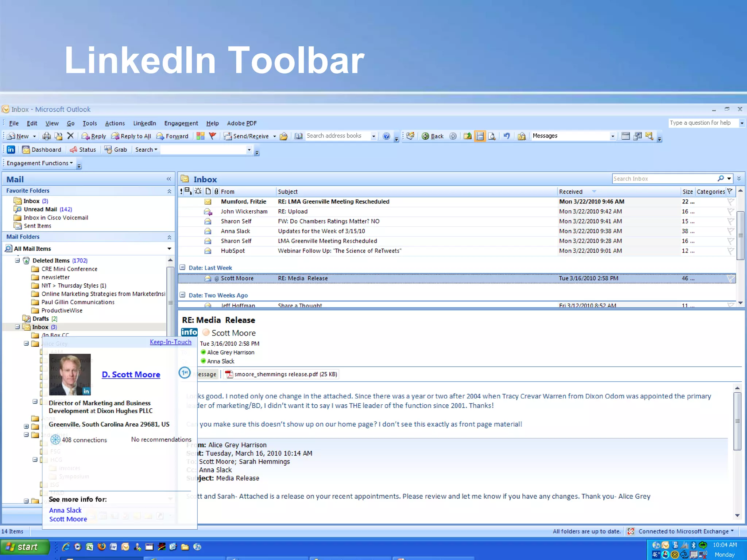
Task: Click the Categorize colored squares icon
Action: (200, 136)
